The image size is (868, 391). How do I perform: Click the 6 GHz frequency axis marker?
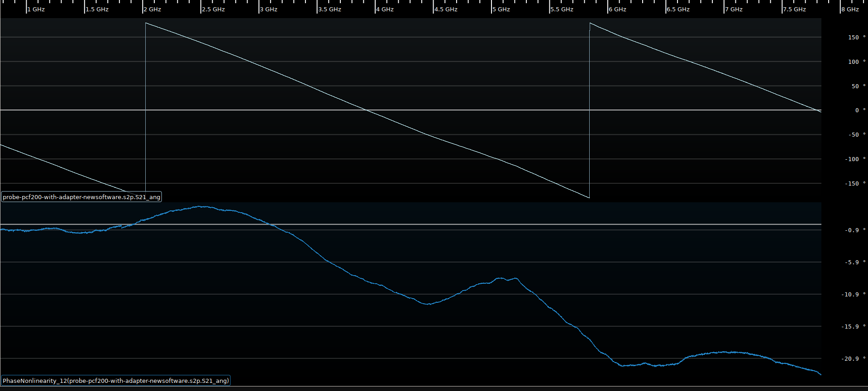click(x=618, y=9)
